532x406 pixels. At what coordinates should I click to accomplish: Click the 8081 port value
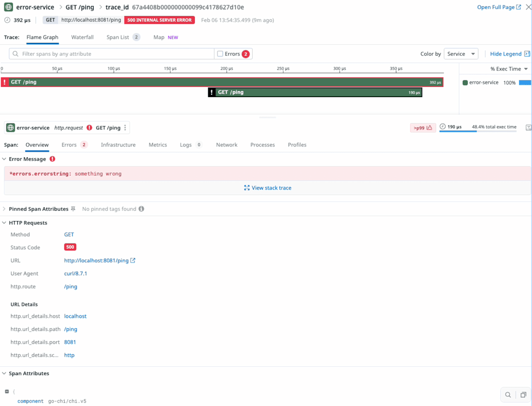tap(70, 342)
